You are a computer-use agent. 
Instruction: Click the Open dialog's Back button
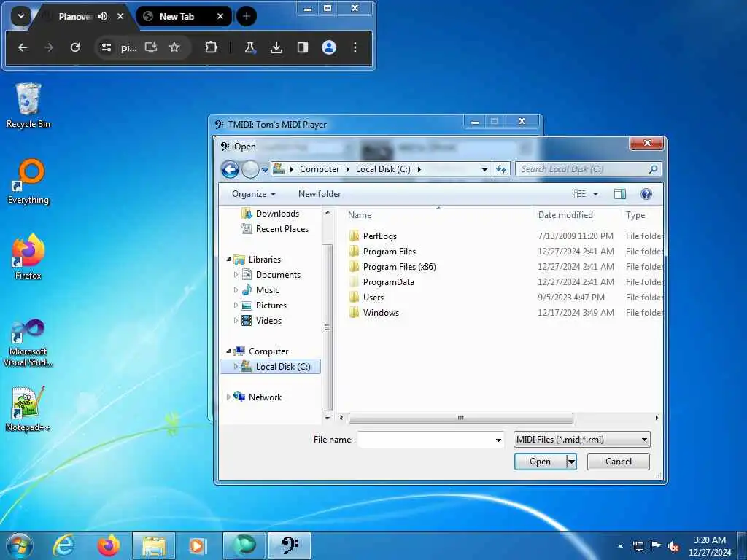click(x=230, y=169)
